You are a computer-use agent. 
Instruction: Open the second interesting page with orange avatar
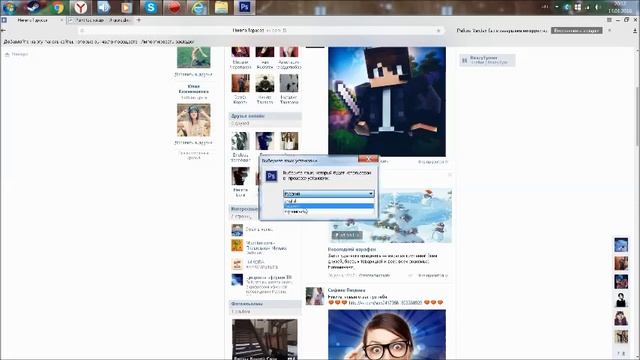tap(237, 245)
